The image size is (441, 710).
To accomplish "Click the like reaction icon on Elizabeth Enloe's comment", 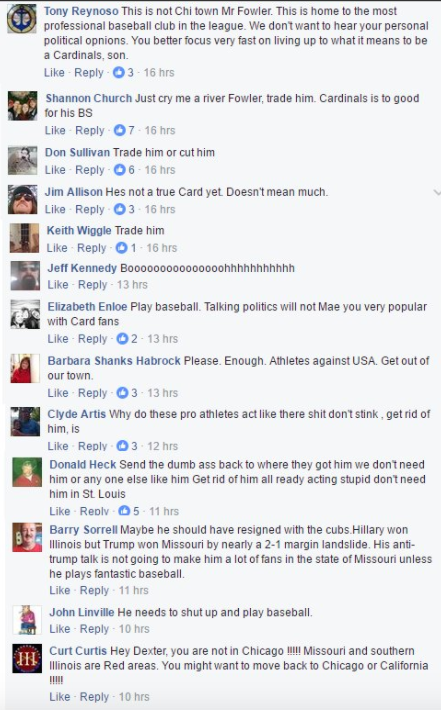I will pos(122,339).
